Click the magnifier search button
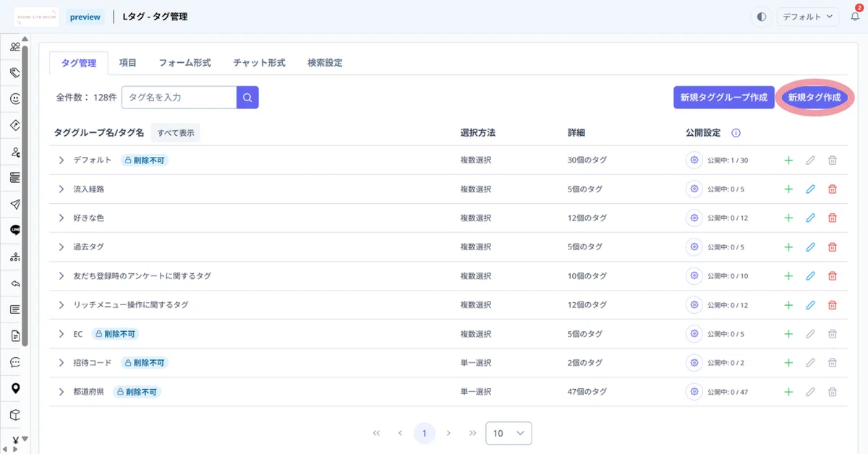 [x=247, y=98]
